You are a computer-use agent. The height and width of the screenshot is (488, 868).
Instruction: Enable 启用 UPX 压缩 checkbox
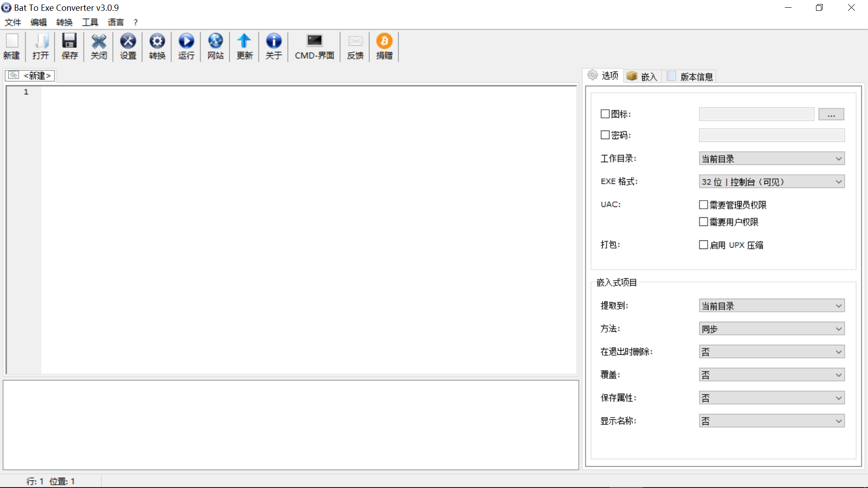tap(703, 245)
